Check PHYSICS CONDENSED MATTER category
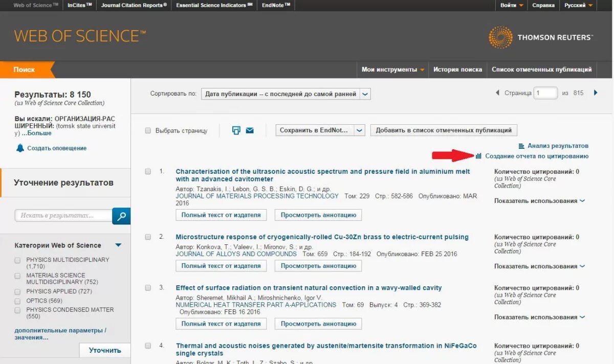614x364 pixels. click(x=18, y=310)
